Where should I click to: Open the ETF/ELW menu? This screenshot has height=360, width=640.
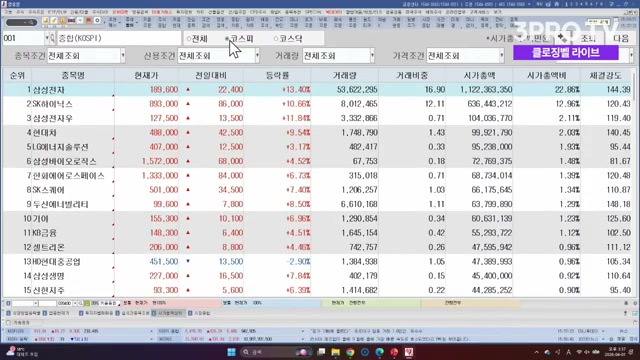[x=57, y=12]
